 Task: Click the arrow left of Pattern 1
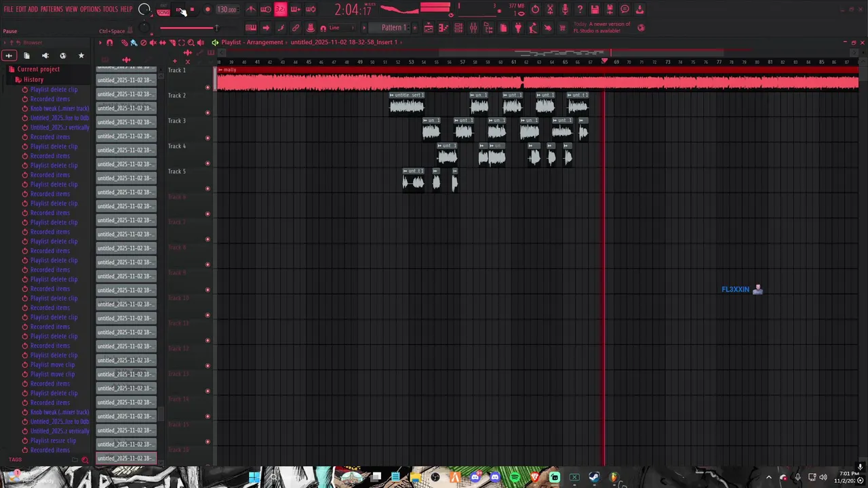pos(364,28)
